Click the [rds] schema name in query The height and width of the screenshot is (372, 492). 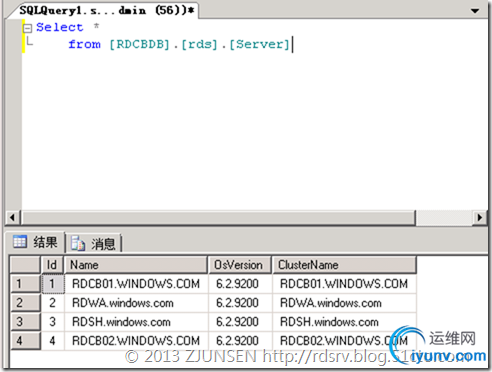199,44
